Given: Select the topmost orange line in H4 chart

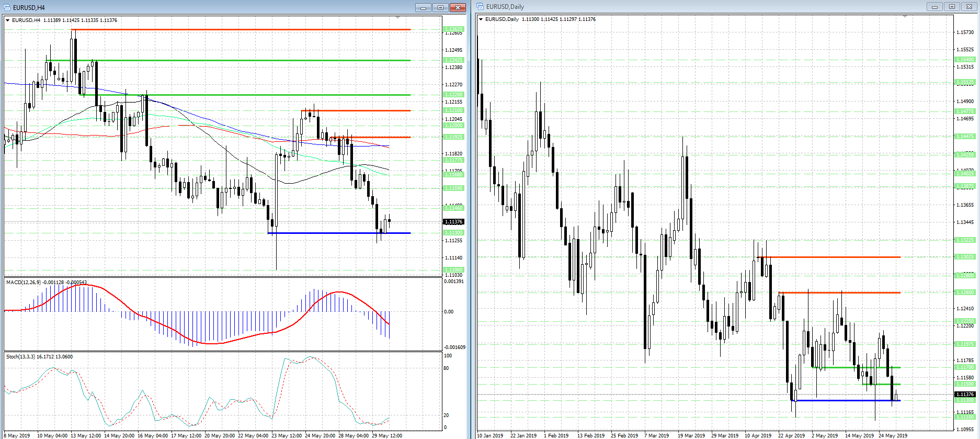Looking at the screenshot, I should pos(242,30).
